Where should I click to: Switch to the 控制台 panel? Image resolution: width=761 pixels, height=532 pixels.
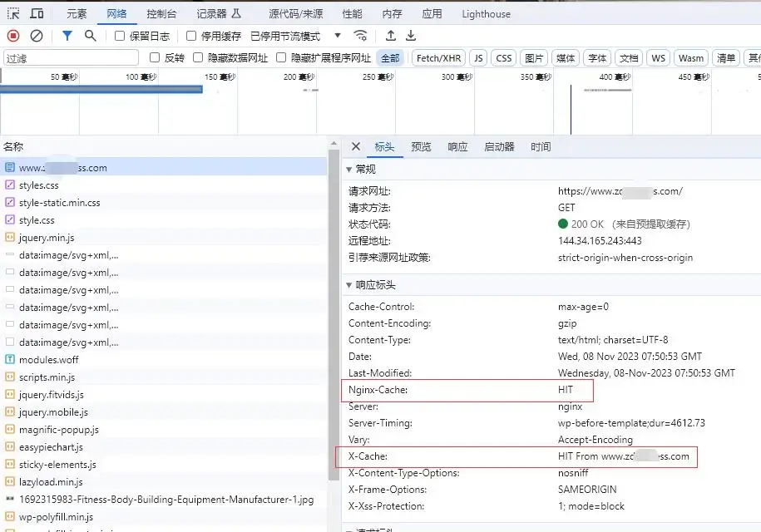pyautogui.click(x=161, y=12)
